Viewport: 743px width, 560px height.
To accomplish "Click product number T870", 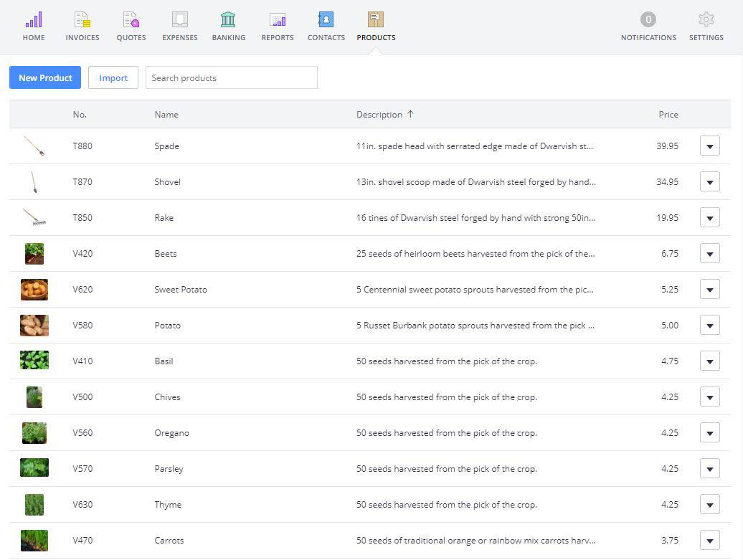I will click(x=82, y=182).
